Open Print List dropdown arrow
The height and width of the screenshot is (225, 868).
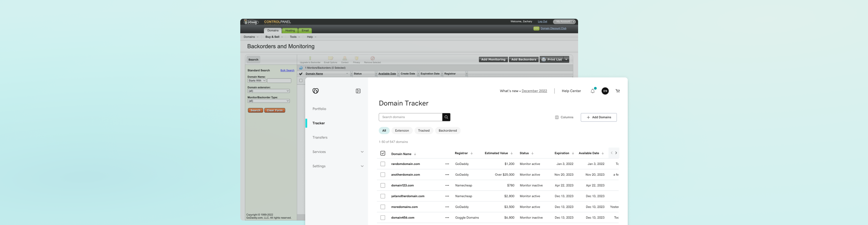point(566,59)
